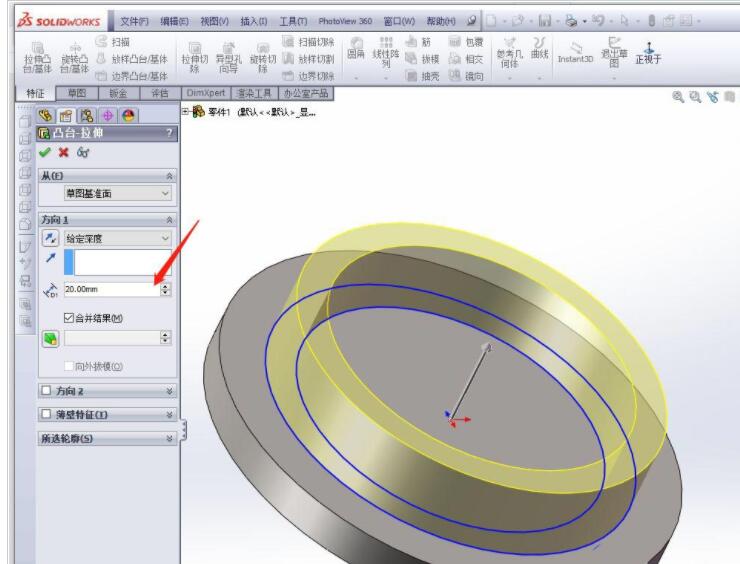Click the reverse direction icon
Image resolution: width=740 pixels, height=564 pixels.
[51, 239]
